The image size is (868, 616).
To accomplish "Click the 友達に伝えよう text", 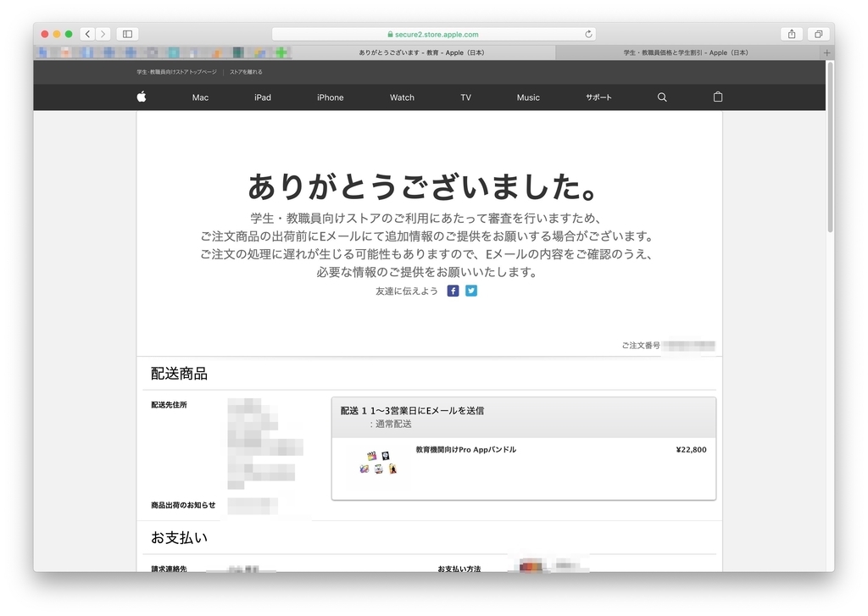I will coord(406,291).
